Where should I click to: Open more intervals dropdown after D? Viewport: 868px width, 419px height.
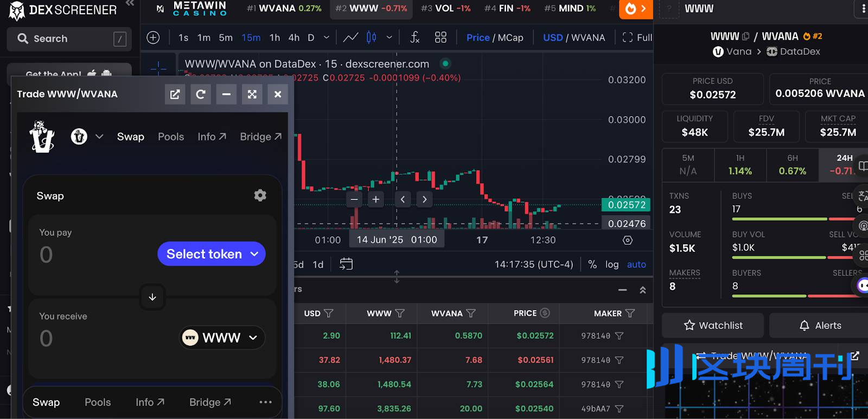pyautogui.click(x=326, y=37)
